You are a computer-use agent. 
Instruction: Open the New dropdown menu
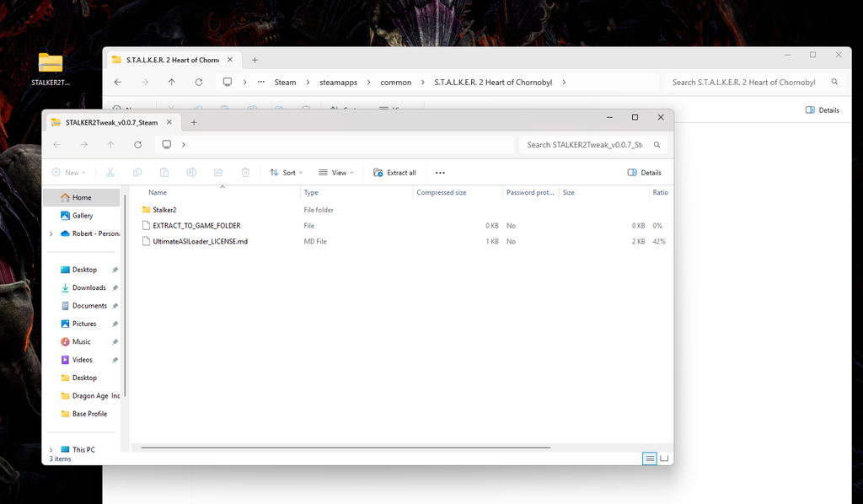[69, 173]
